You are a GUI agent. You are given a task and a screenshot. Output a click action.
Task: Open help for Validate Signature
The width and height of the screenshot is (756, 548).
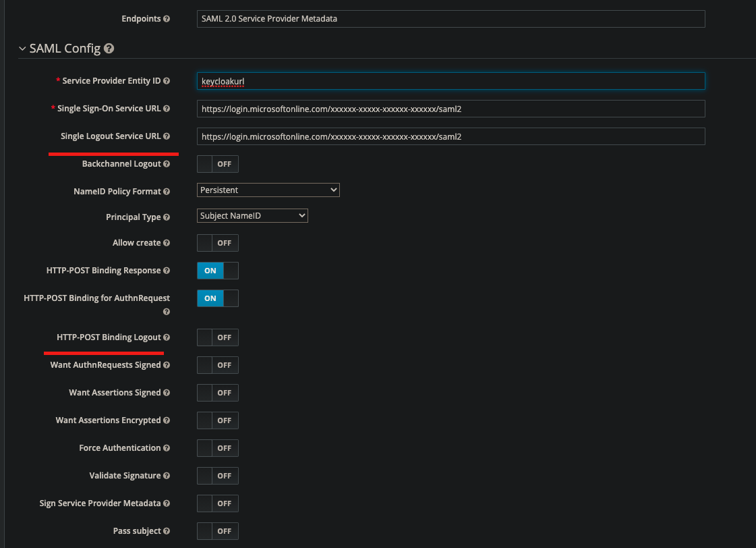167,475
